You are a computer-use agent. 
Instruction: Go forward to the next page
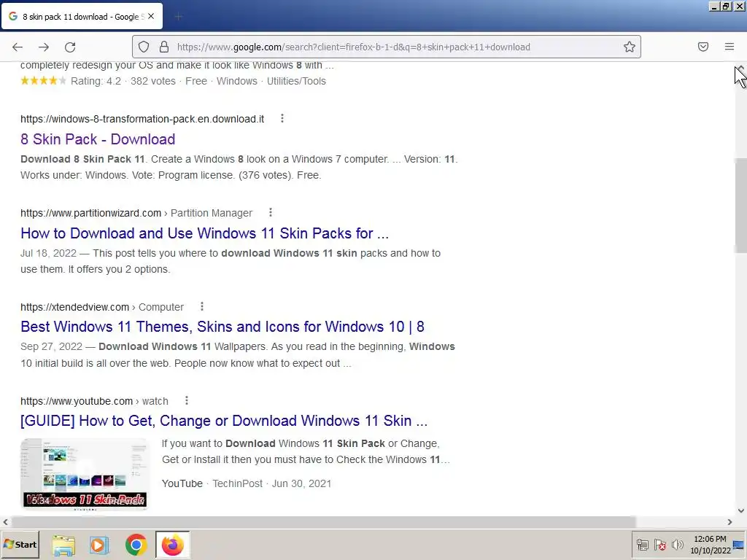coord(44,47)
